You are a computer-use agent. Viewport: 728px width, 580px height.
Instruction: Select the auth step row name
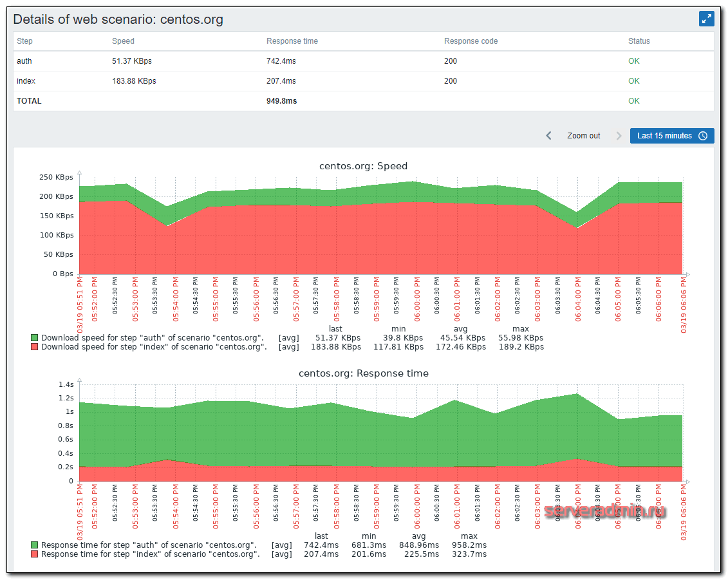(x=24, y=61)
